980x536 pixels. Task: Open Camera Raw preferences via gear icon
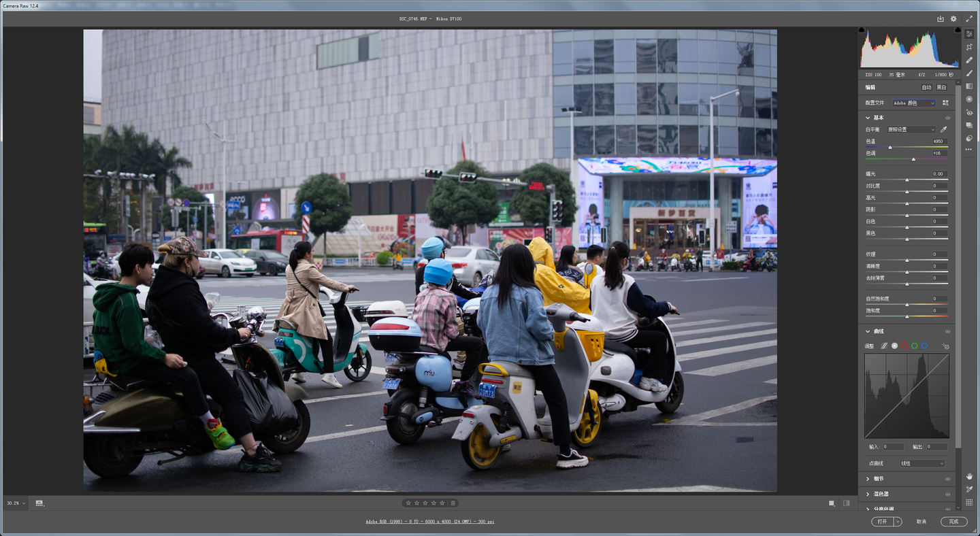(953, 18)
